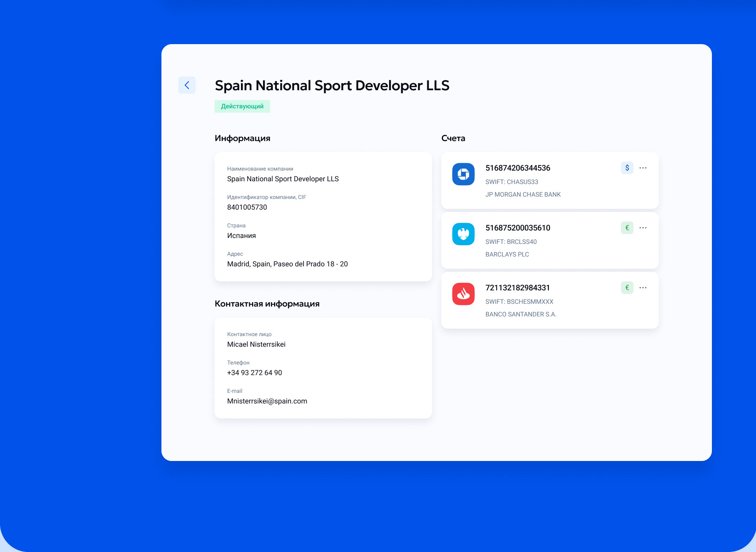Select account number 516875200035610
Image resolution: width=756 pixels, height=552 pixels.
point(517,228)
